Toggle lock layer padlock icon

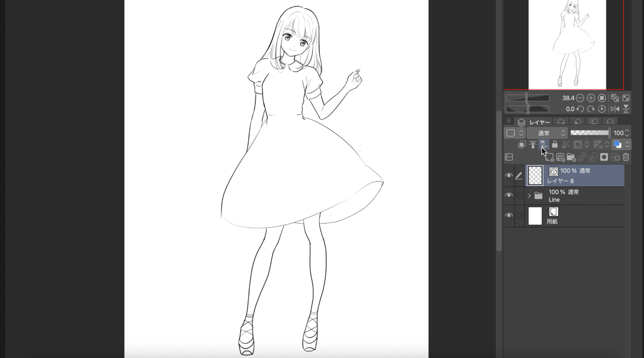555,145
